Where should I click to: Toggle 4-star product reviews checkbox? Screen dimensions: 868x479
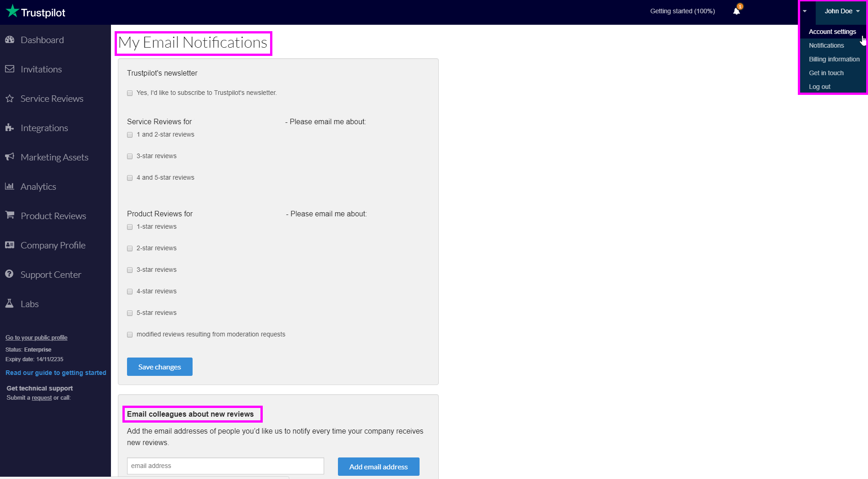(x=130, y=292)
